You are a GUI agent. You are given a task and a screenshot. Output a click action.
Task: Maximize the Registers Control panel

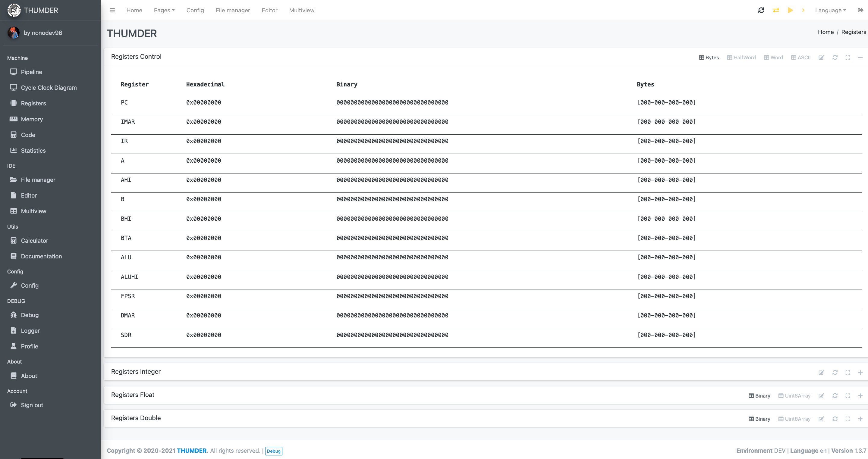coord(848,58)
